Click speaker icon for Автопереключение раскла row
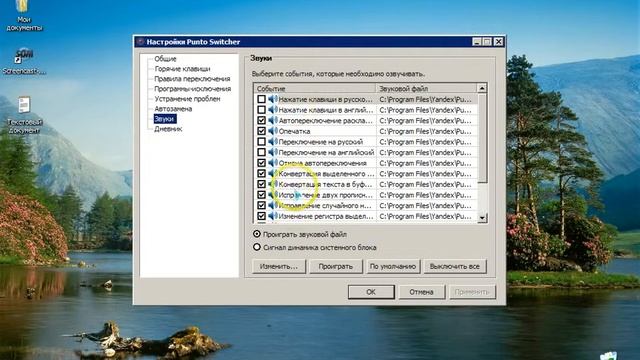Image resolution: width=640 pixels, height=360 pixels. point(273,120)
